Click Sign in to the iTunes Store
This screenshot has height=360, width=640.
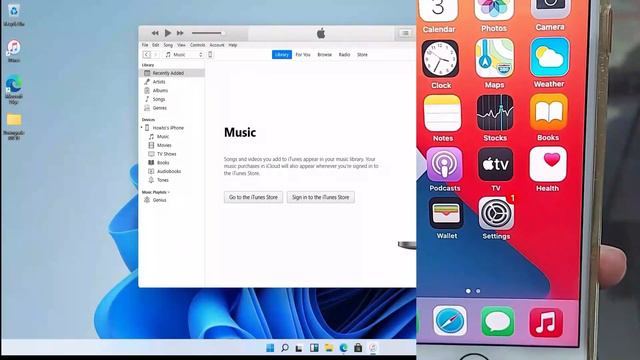point(320,197)
